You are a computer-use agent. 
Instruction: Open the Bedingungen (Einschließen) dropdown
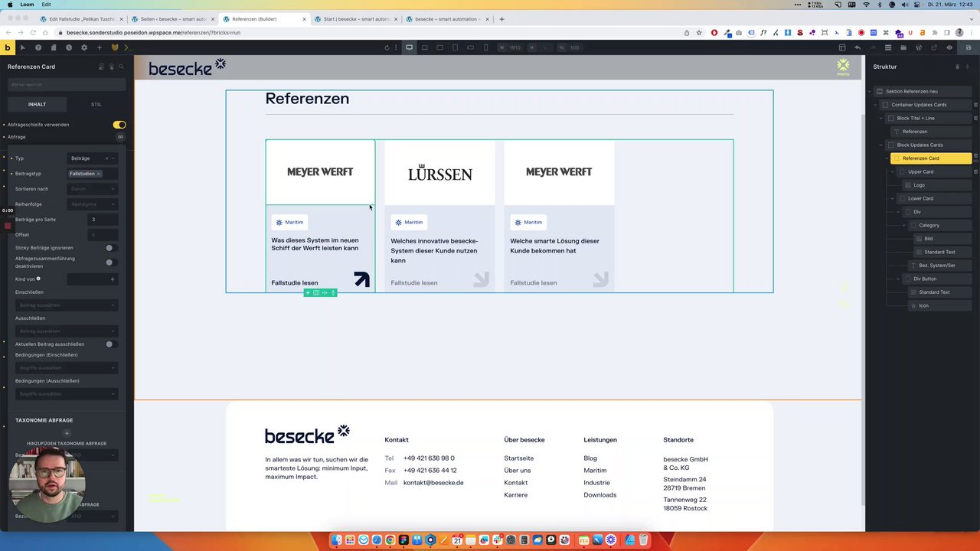point(67,368)
